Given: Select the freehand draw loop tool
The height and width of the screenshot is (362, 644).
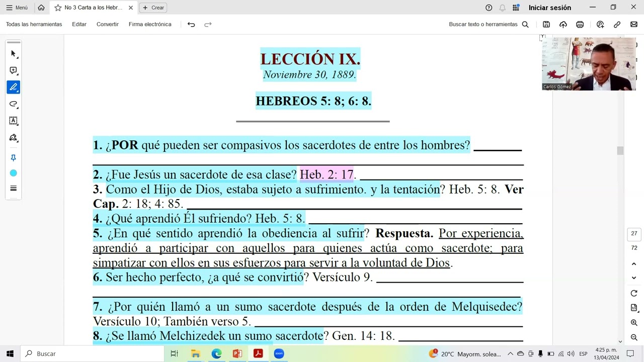Looking at the screenshot, I should coord(14,104).
